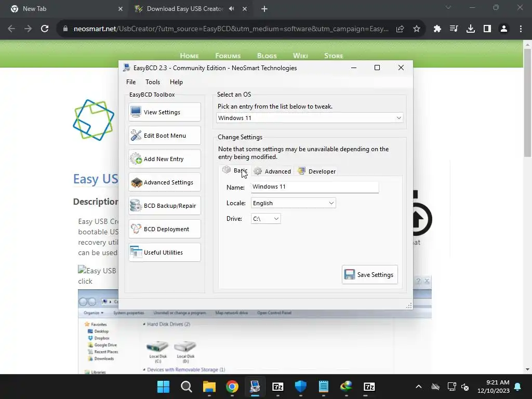The width and height of the screenshot is (532, 399).
Task: Open the media controls icon in Chrome
Action: click(x=454, y=29)
